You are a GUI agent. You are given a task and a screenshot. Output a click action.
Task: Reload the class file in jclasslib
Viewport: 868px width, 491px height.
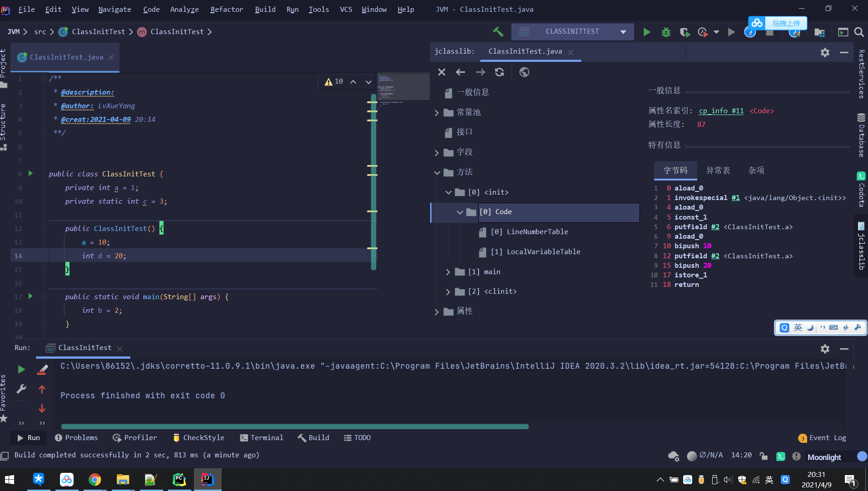(x=499, y=72)
